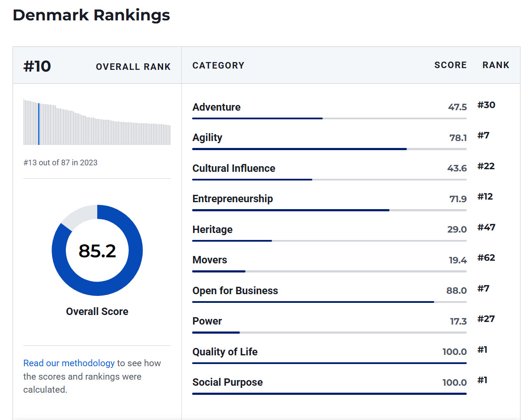Viewport: 527px width, 420px height.
Task: Click the SCORE column header
Action: 450,65
